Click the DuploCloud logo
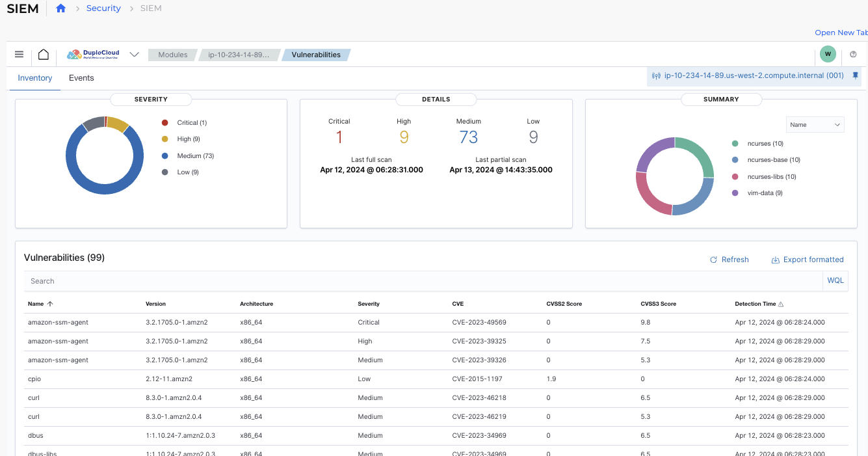The width and height of the screenshot is (868, 456). click(x=93, y=55)
